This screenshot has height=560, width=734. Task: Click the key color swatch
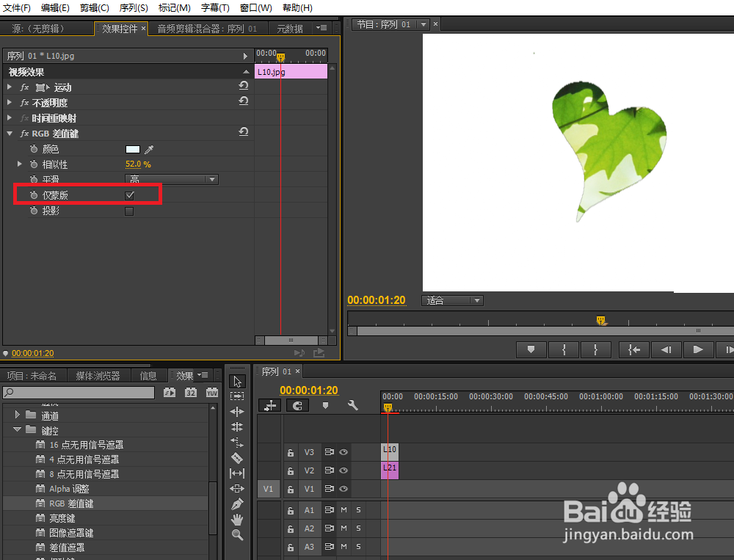click(133, 150)
